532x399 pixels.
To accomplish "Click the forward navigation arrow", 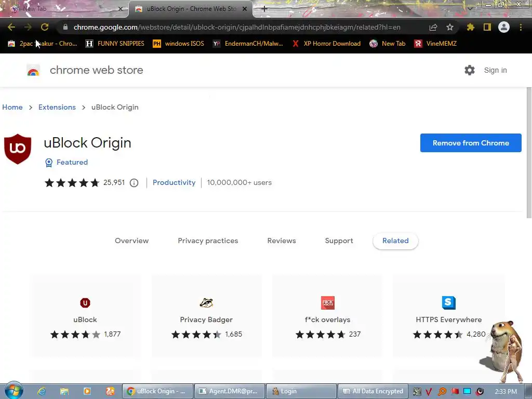I will tap(28, 27).
